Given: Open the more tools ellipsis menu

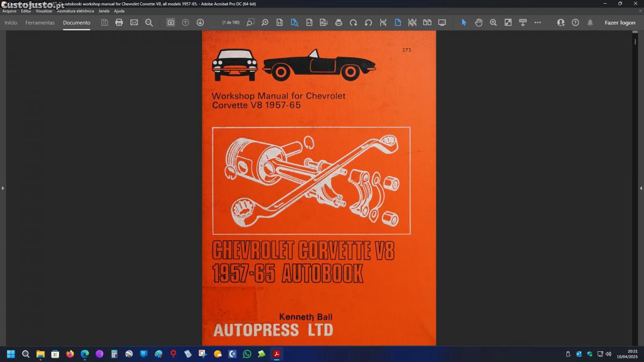Looking at the screenshot, I should [x=538, y=23].
